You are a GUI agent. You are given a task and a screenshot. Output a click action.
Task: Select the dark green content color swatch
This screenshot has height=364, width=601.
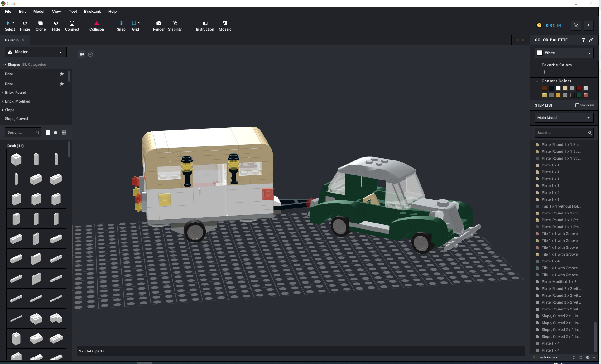pyautogui.click(x=579, y=95)
